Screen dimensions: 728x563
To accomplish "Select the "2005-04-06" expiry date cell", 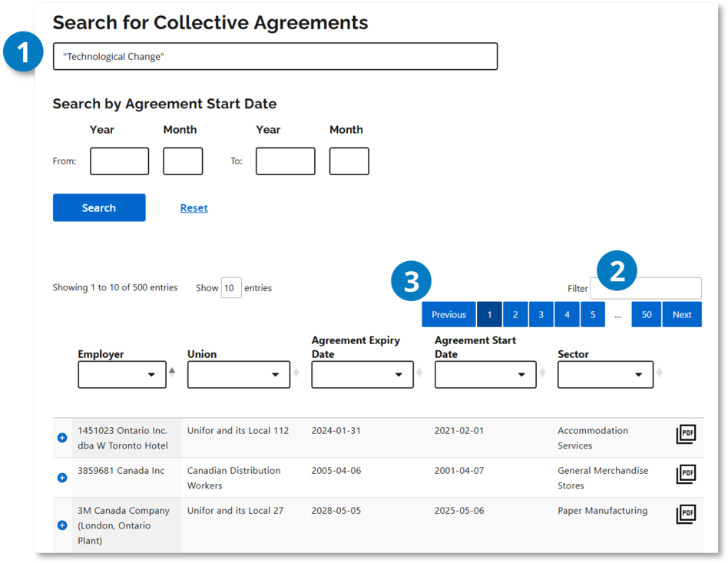I will click(x=336, y=471).
